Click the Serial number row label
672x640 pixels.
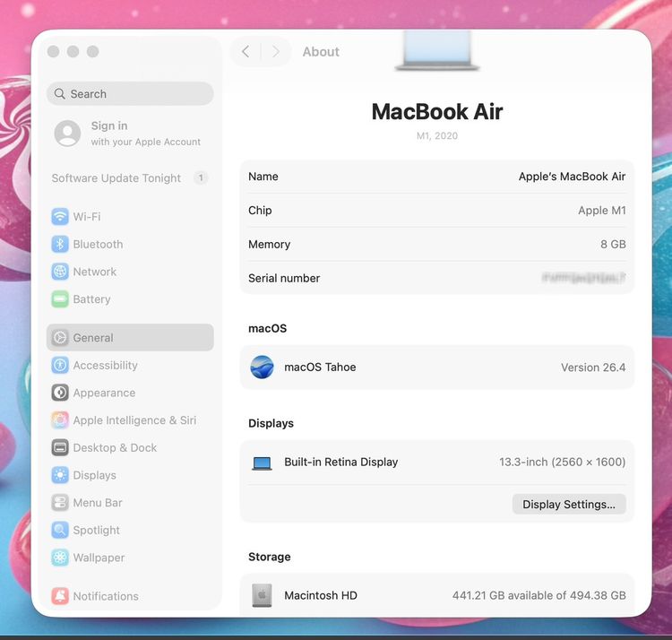(284, 278)
